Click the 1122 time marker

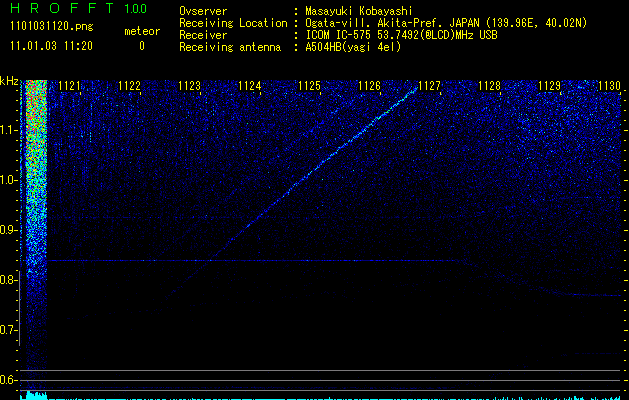click(x=130, y=86)
